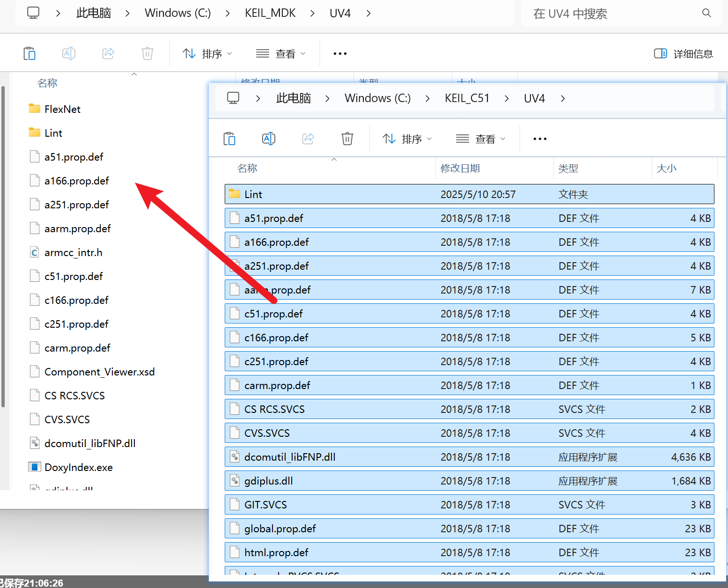The image size is (728, 588).
Task: Select the Lint folder icon in KEIL_C51 window
Action: pyautogui.click(x=234, y=194)
